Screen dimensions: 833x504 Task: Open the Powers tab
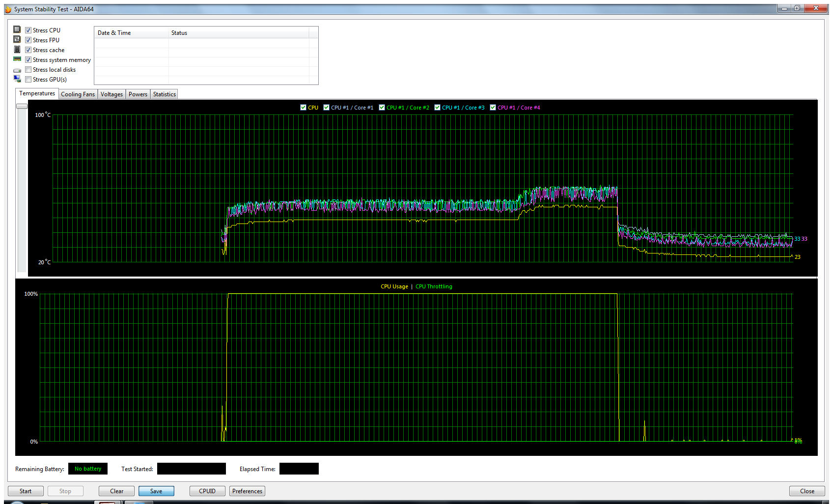pos(138,94)
